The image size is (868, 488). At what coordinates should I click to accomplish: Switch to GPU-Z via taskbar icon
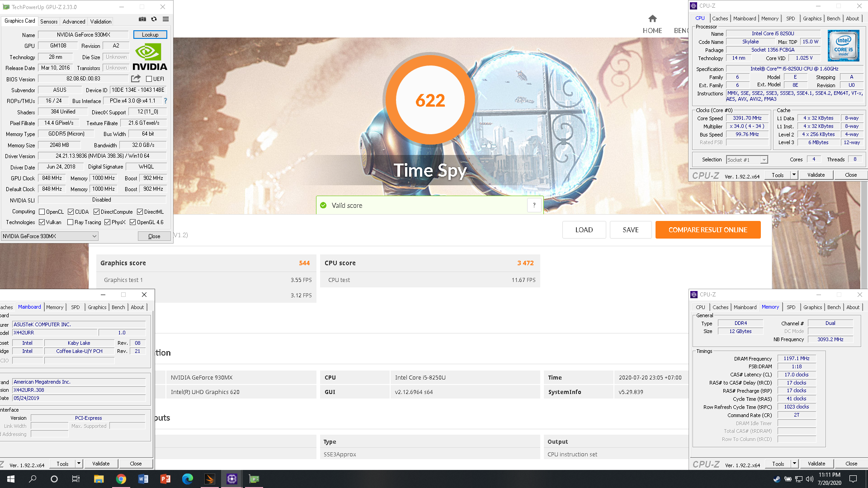point(254,479)
